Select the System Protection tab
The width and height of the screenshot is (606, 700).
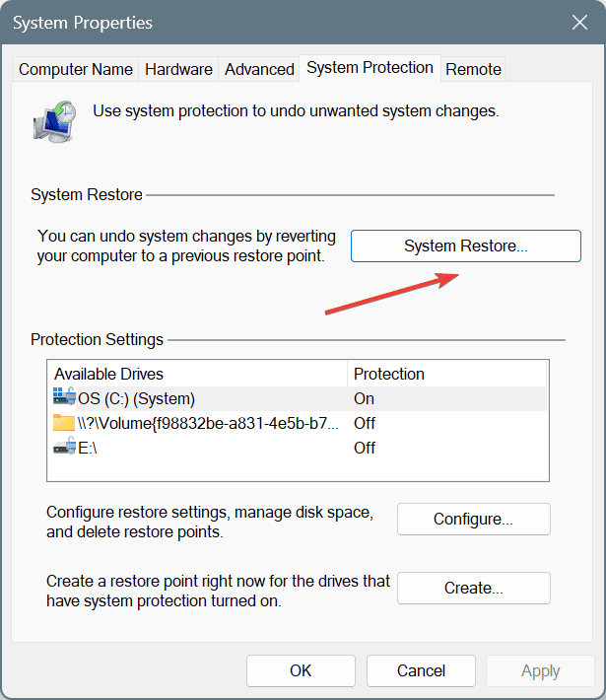coord(370,68)
